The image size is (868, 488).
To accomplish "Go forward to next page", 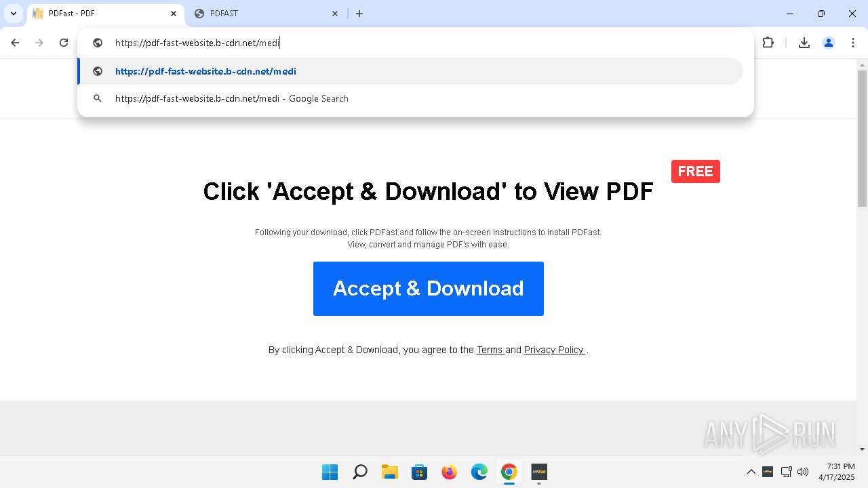I will 39,43.
